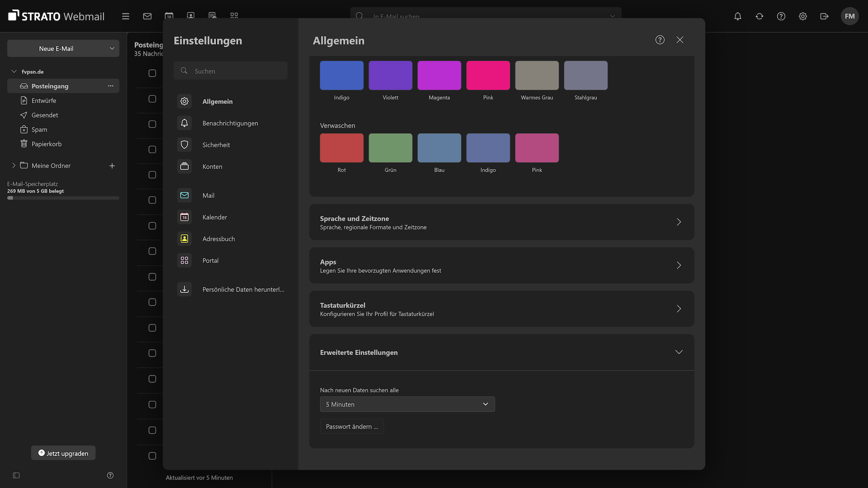Viewport: 868px width, 488px height.
Task: Click the settings gear in top bar
Action: (x=803, y=16)
